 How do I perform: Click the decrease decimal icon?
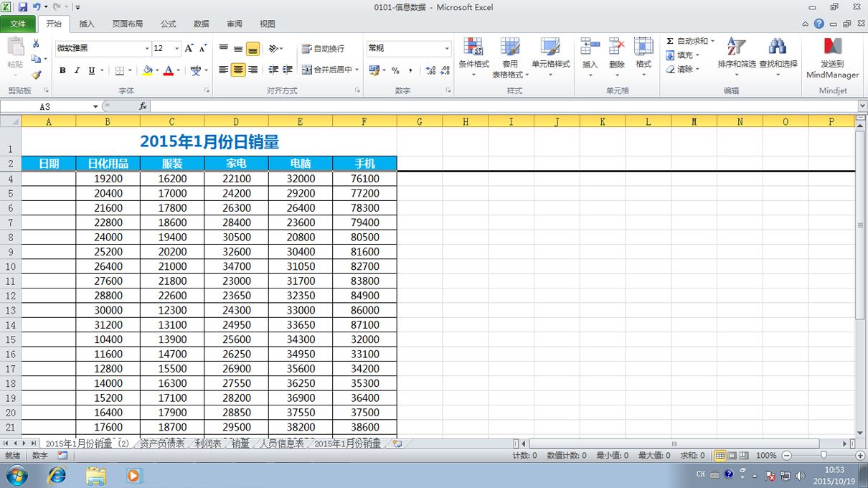point(445,70)
